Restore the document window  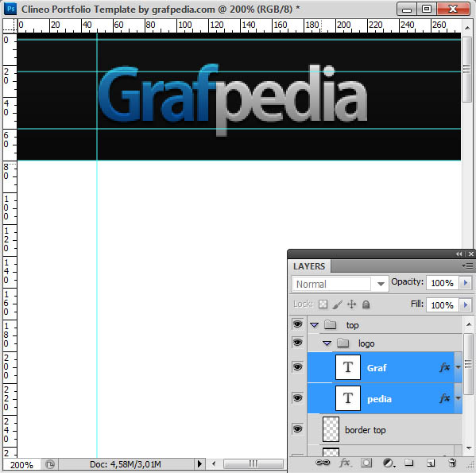coord(427,9)
